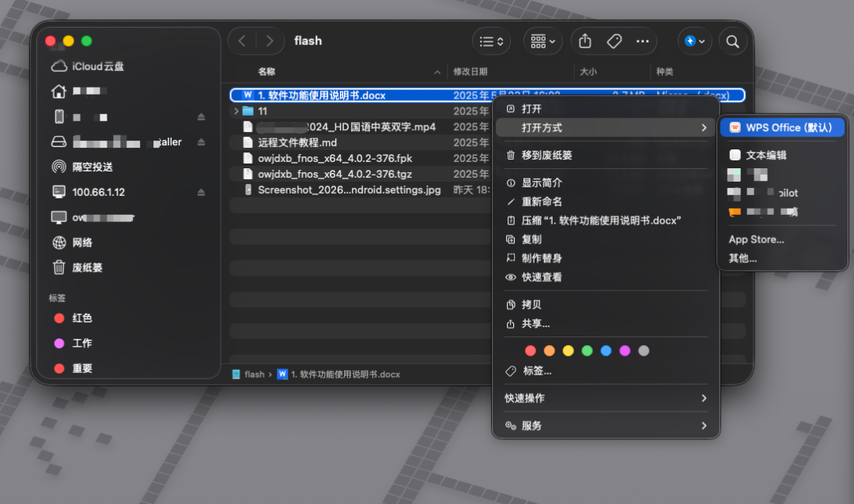854x504 pixels.
Task: Apply the red tag color dot
Action: 531,351
